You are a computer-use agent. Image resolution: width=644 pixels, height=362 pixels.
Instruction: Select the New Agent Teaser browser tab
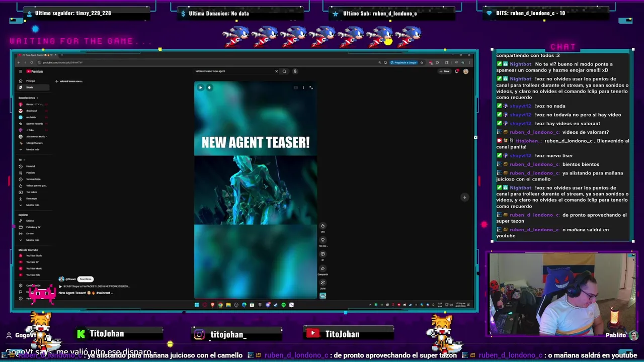tap(38, 55)
